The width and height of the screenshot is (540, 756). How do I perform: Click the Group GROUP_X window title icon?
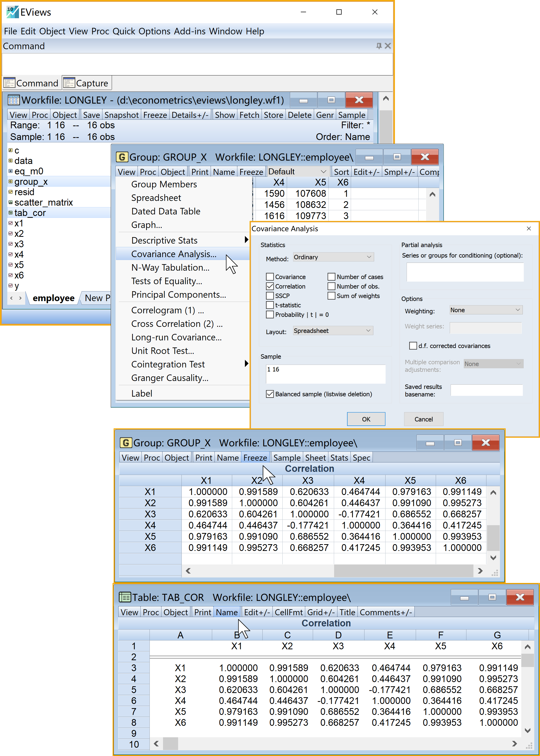(122, 157)
